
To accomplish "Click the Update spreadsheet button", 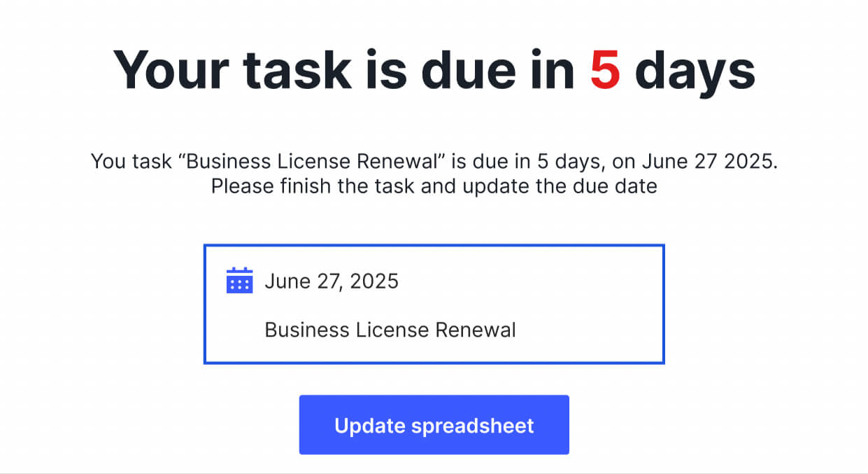I will [434, 424].
